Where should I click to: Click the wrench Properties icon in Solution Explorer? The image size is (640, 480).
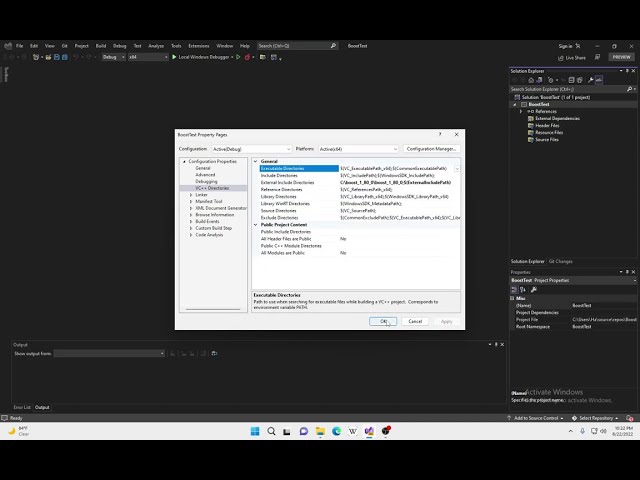coord(590,80)
